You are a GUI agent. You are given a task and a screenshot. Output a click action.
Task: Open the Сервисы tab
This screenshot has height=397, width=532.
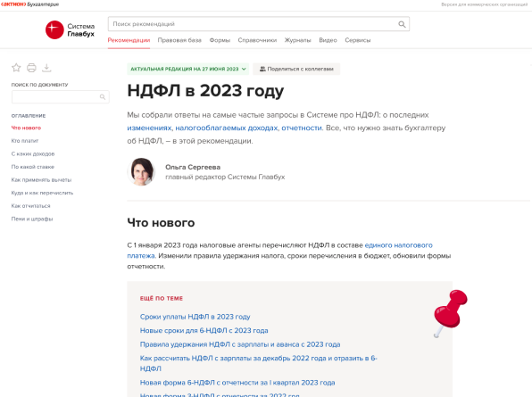point(358,40)
